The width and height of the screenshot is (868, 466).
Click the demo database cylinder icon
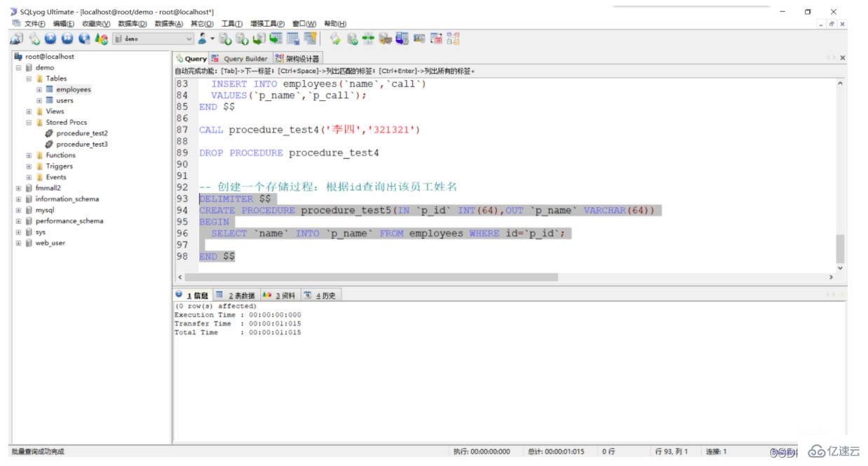29,68
